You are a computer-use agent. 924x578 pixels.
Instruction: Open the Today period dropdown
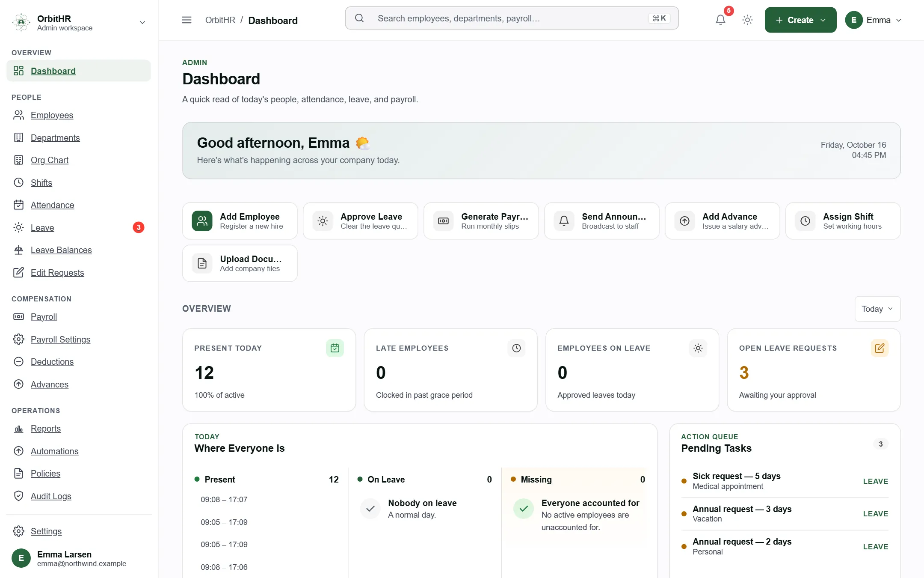click(x=877, y=309)
